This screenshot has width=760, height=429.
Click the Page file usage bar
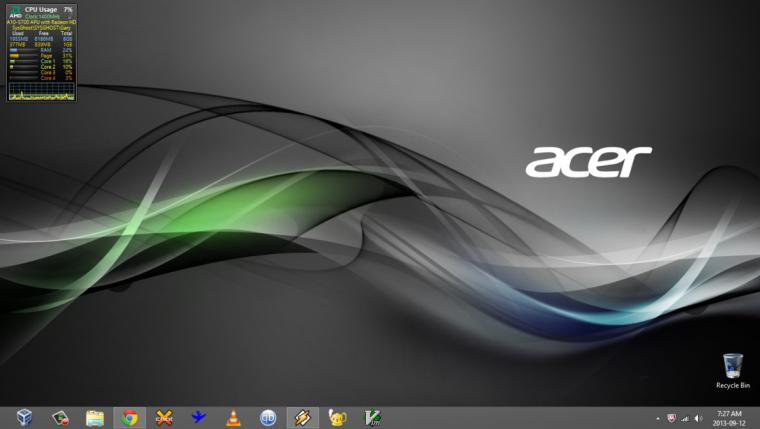(x=24, y=56)
